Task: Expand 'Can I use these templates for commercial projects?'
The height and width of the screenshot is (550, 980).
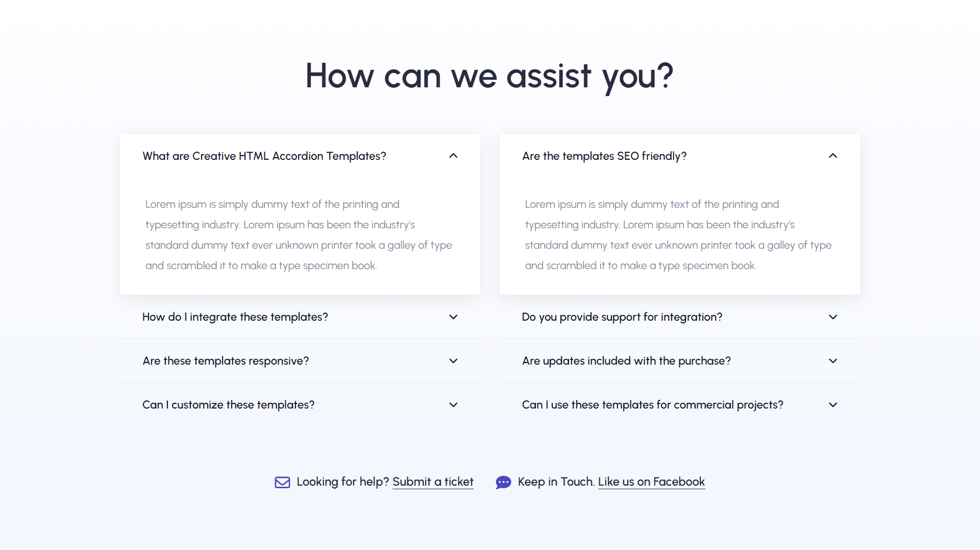Action: (x=652, y=404)
